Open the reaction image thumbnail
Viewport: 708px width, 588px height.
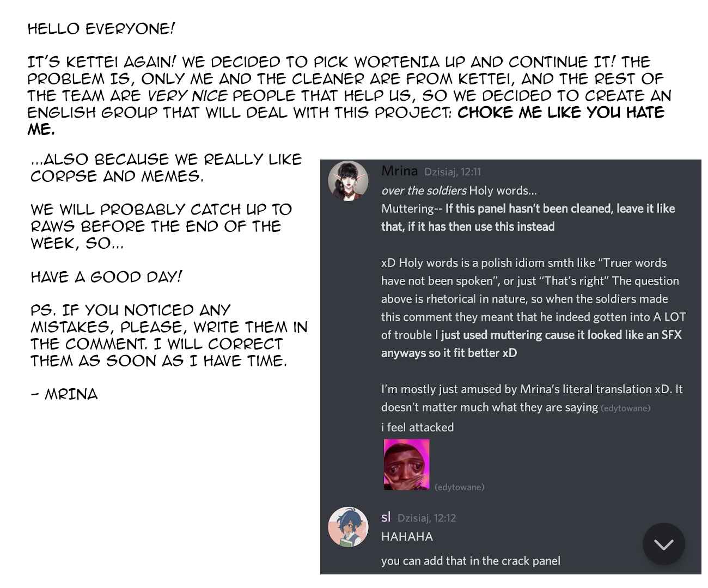[x=406, y=464]
